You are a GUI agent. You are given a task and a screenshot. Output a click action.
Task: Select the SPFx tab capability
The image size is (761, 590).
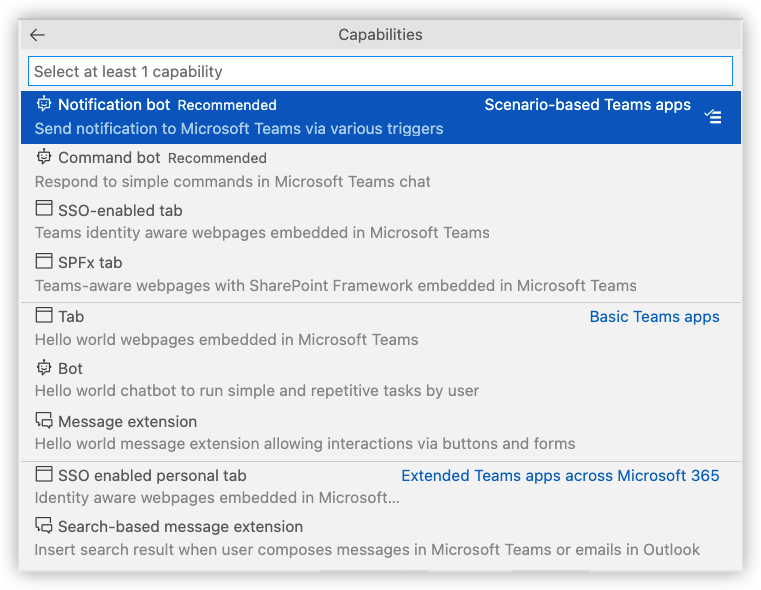click(380, 274)
